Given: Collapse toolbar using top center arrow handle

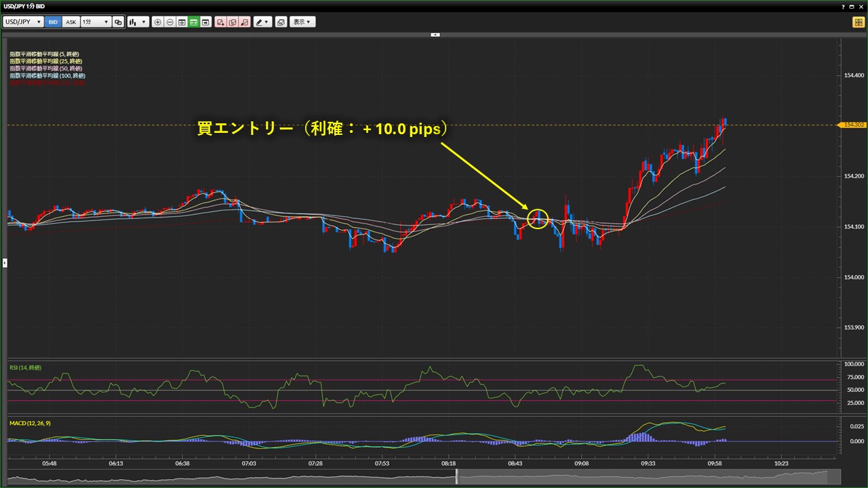Looking at the screenshot, I should [435, 34].
